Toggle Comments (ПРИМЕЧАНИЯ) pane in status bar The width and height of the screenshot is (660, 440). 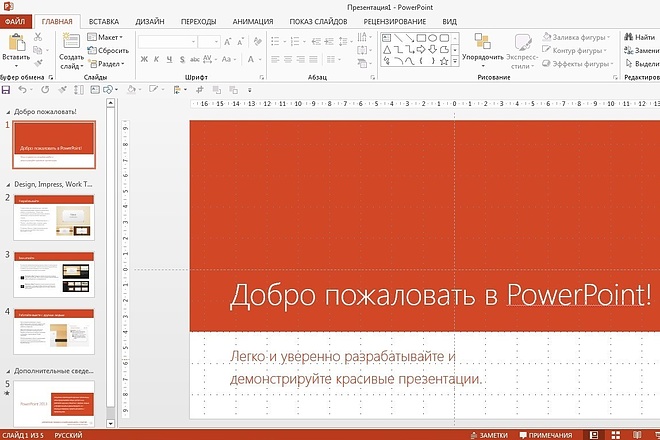546,435
